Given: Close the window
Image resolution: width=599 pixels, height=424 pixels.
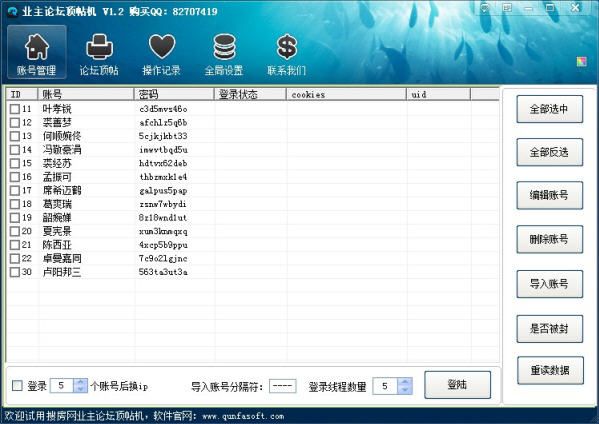Looking at the screenshot, I should pyautogui.click(x=576, y=7).
